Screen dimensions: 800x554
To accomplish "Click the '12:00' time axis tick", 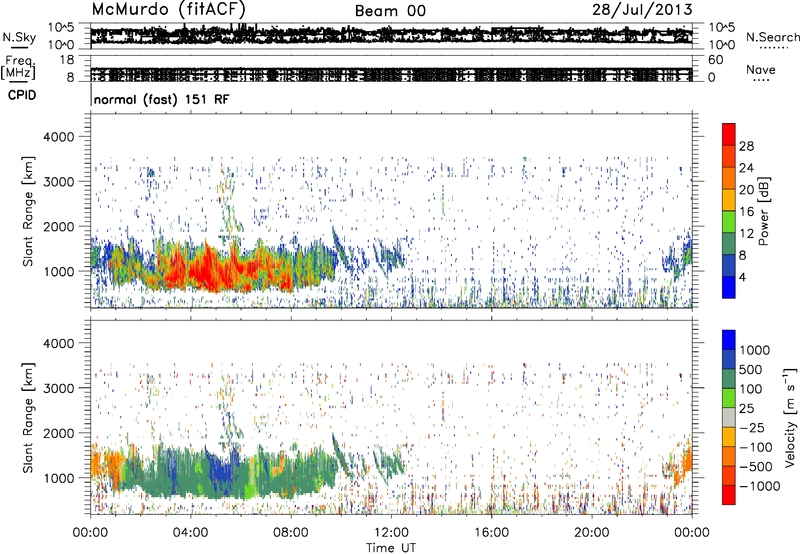I will (x=391, y=533).
